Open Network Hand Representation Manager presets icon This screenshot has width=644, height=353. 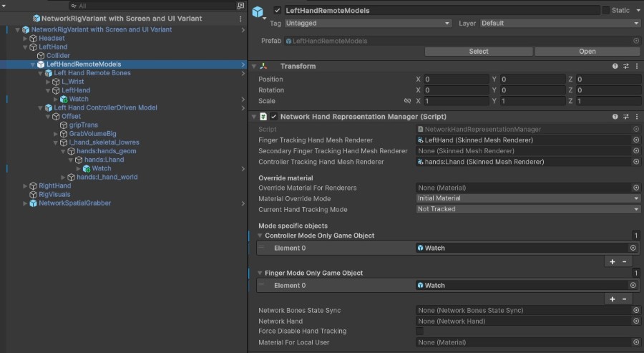pyautogui.click(x=626, y=117)
